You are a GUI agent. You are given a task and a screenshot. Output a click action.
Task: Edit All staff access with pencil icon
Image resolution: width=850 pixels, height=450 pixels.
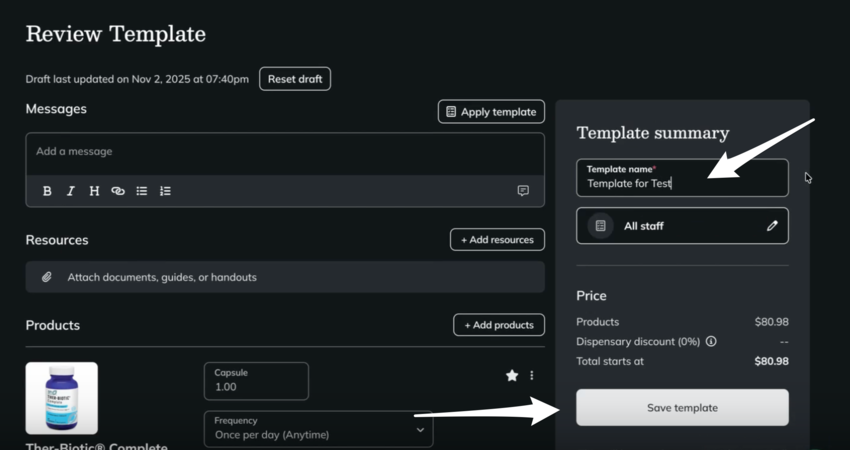click(x=772, y=226)
